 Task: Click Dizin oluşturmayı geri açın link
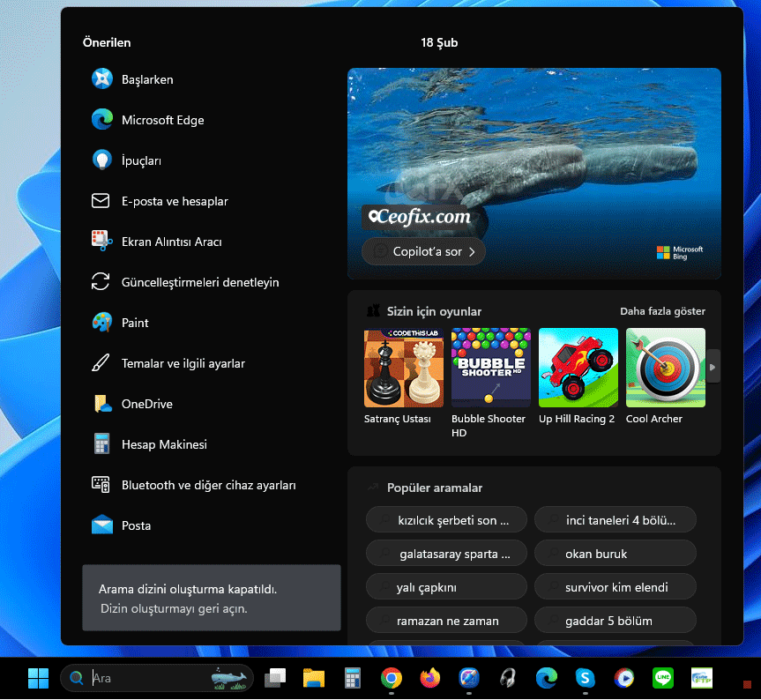[174, 608]
